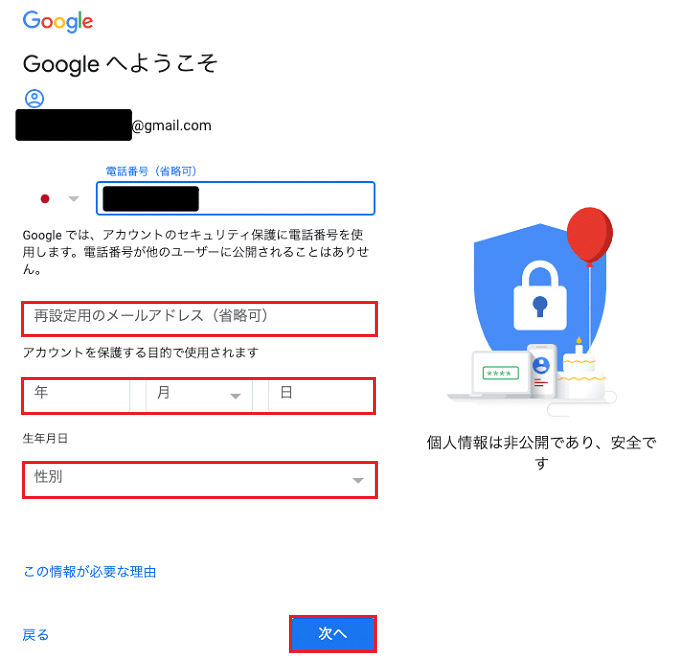Click the 再設定用のメールアドレス input field

tap(199, 318)
